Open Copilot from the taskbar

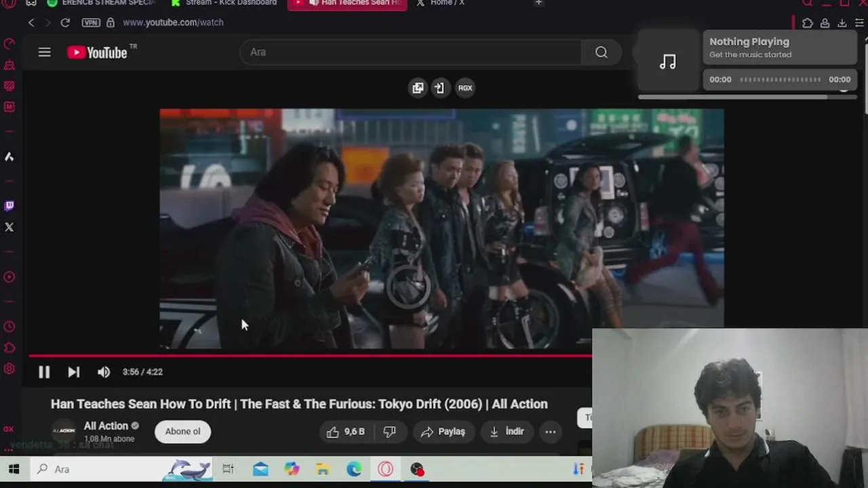[292, 469]
